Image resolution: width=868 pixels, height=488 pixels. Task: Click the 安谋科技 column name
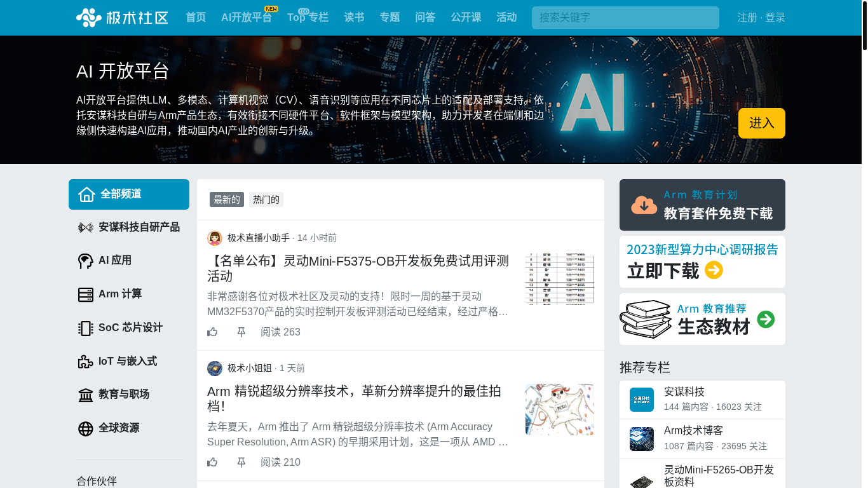[684, 392]
